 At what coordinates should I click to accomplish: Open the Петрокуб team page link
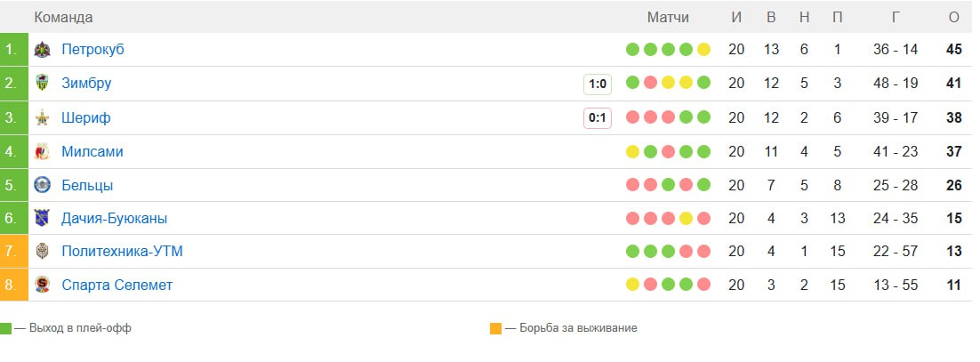[92, 50]
